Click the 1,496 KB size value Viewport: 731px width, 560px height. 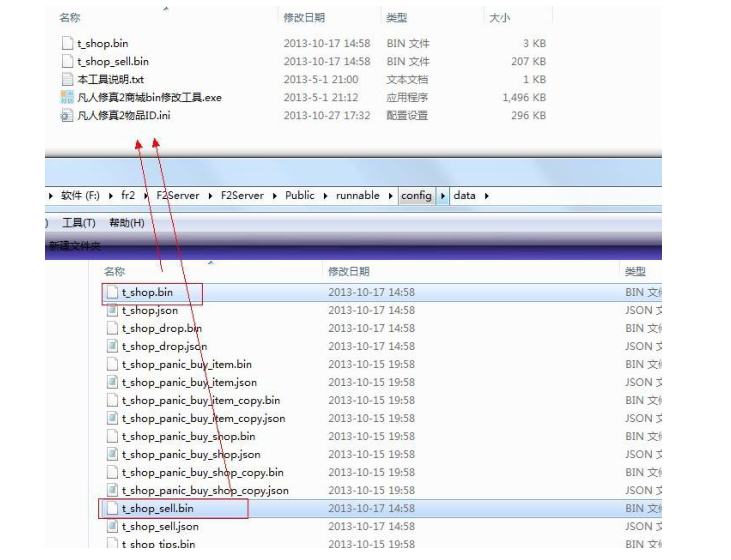click(x=524, y=97)
